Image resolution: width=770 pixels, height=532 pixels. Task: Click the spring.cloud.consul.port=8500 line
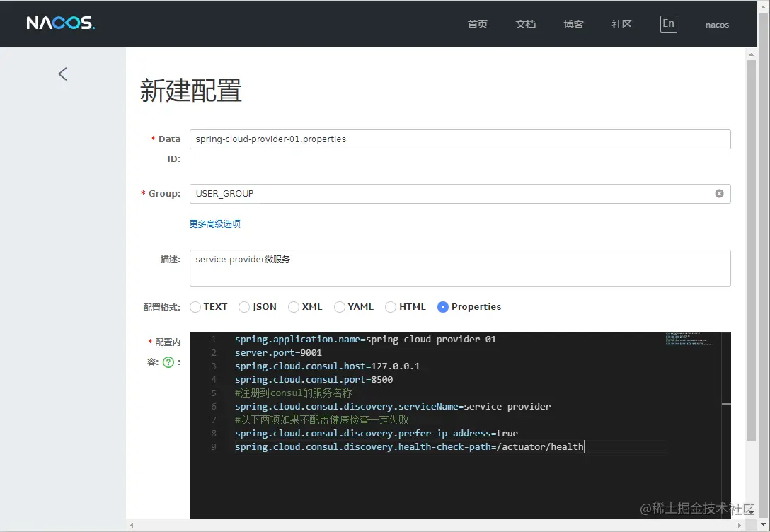314,380
